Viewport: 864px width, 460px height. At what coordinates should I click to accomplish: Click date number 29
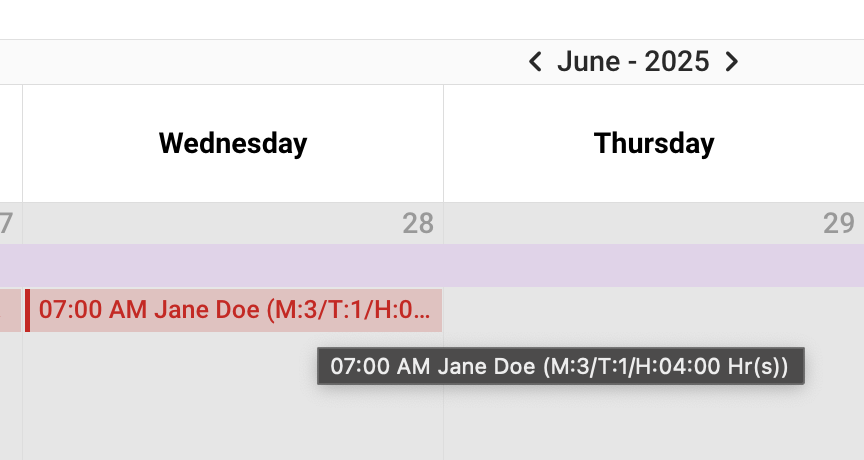pyautogui.click(x=838, y=223)
